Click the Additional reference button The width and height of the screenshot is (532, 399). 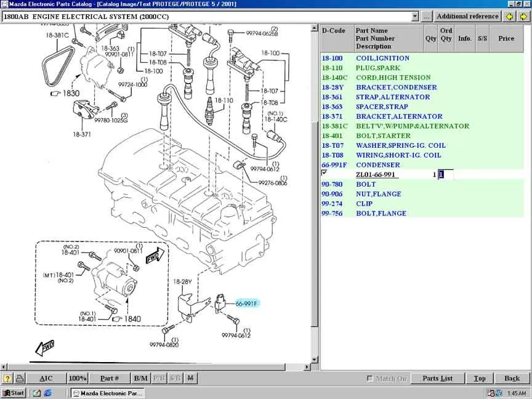point(467,16)
